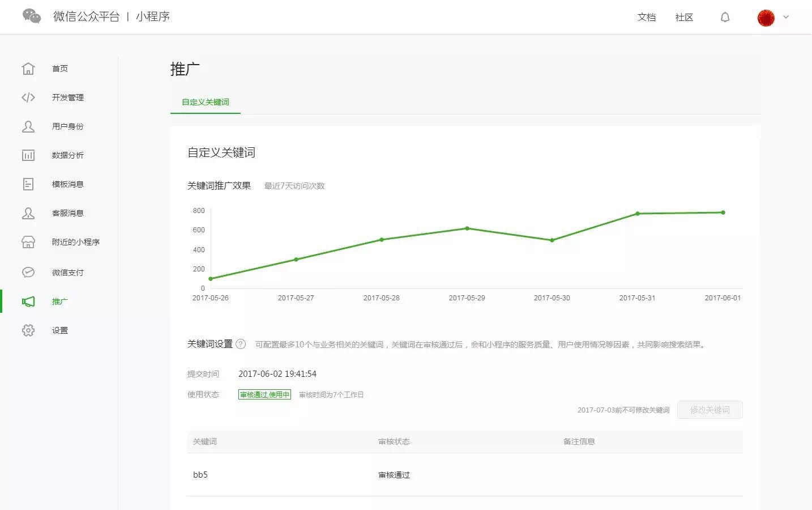812x510 pixels.
Task: Click the 关键词设置 help question mark
Action: pyautogui.click(x=241, y=344)
